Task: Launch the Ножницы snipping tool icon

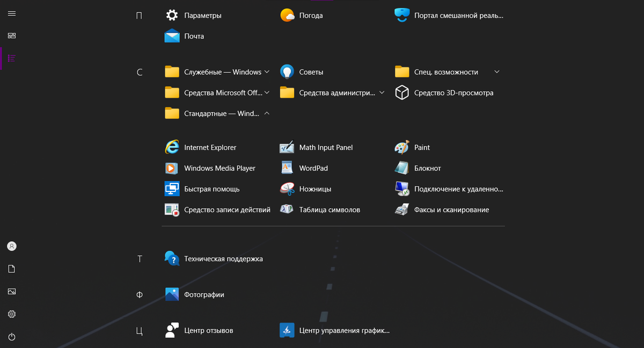Action: (x=287, y=189)
